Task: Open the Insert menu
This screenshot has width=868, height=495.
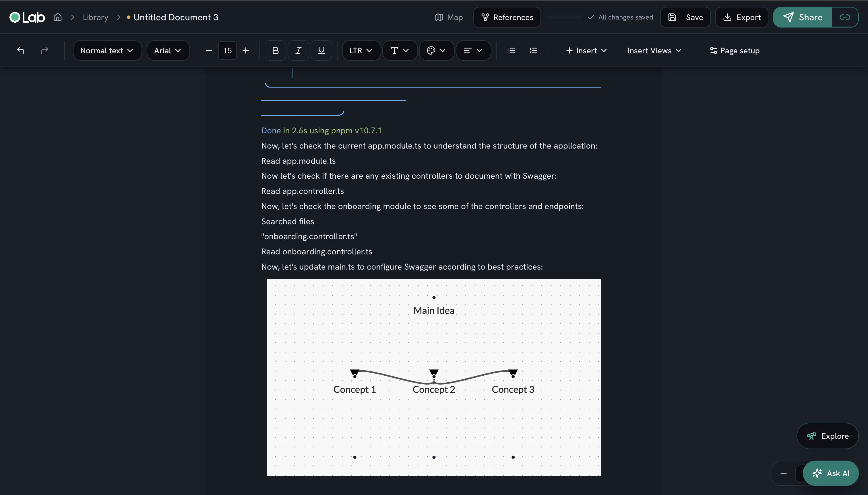Action: click(587, 51)
